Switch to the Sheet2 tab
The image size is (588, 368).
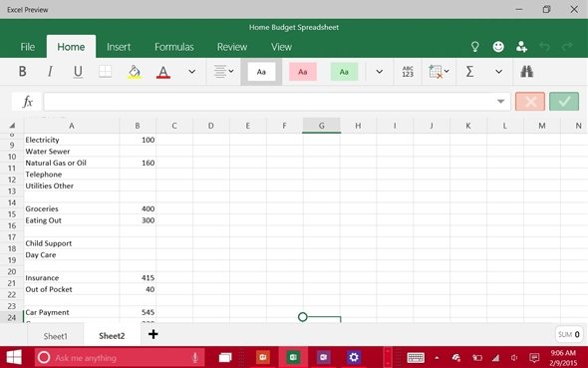(x=112, y=335)
